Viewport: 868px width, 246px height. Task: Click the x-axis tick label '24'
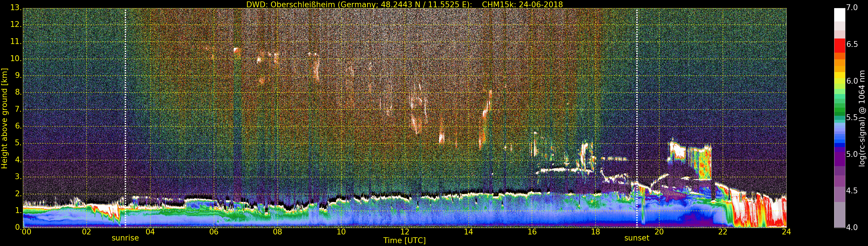[x=786, y=232]
